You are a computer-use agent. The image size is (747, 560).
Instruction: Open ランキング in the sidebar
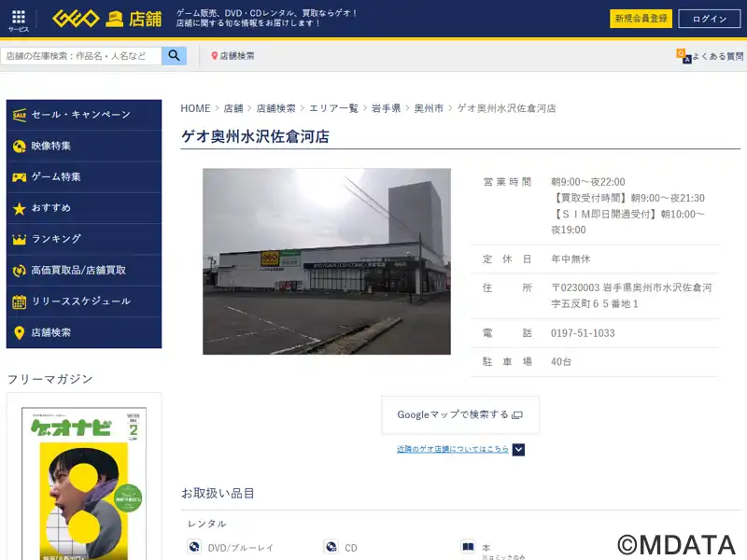[x=84, y=239]
